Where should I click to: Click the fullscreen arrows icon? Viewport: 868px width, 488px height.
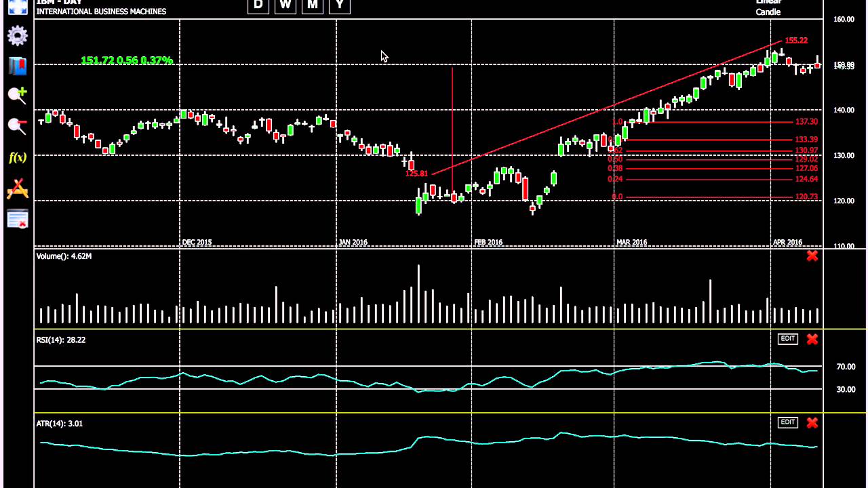point(18,7)
